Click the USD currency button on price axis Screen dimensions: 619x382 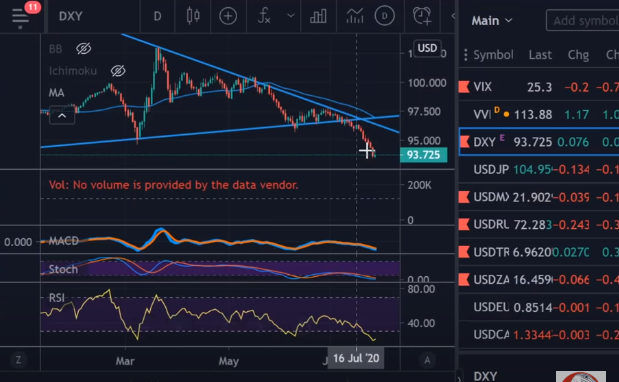[427, 48]
